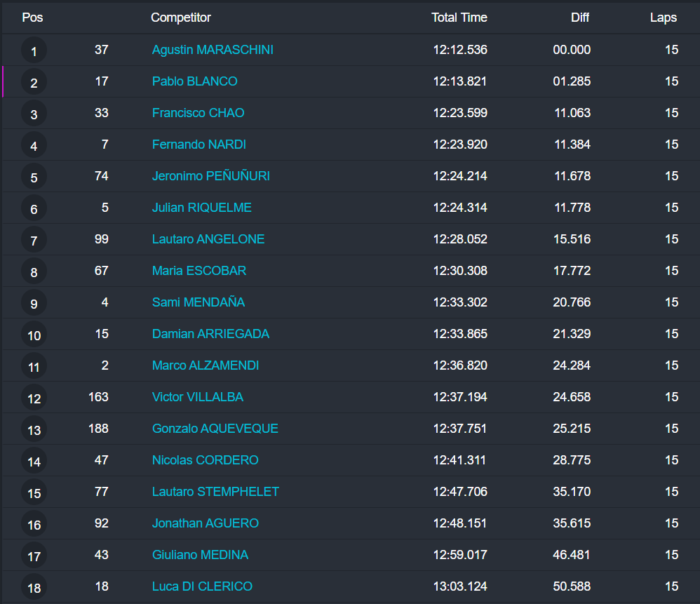Select Fernando NARDI competitor link
The width and height of the screenshot is (700, 604).
click(198, 145)
